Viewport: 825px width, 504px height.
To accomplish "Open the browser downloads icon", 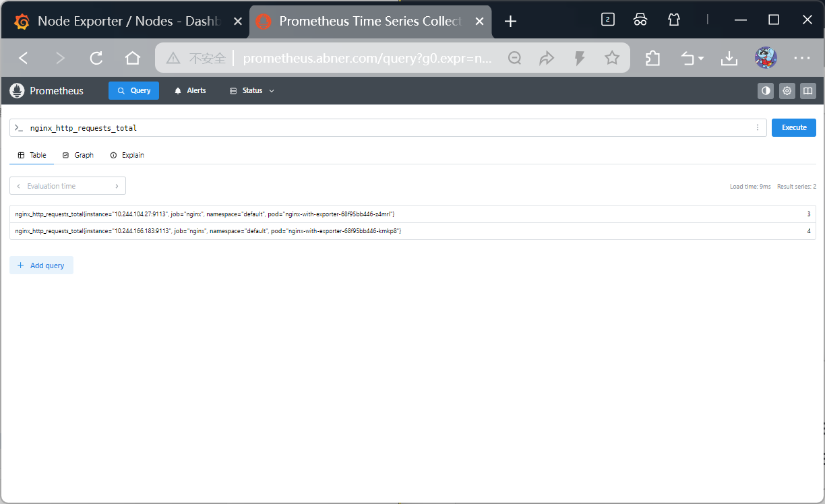I will pos(729,59).
